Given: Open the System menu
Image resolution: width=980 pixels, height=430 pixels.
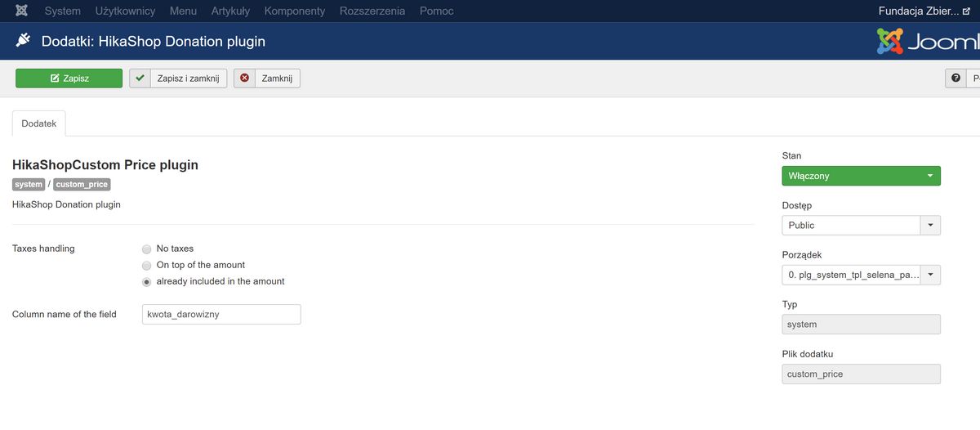Looking at the screenshot, I should 63,11.
